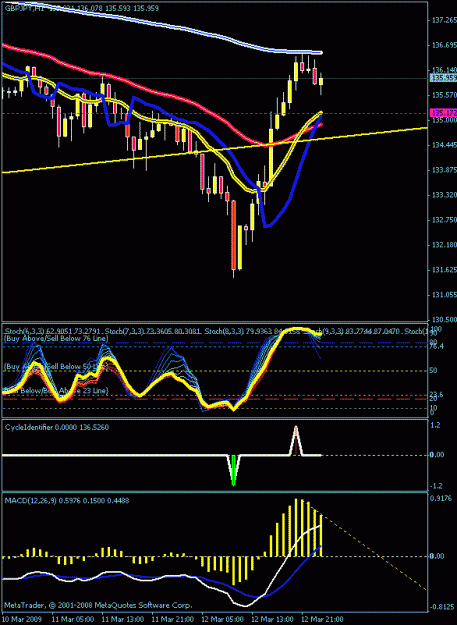This screenshot has width=457, height=625.
Task: Click the 133.875 price axis label
Action: 445,170
